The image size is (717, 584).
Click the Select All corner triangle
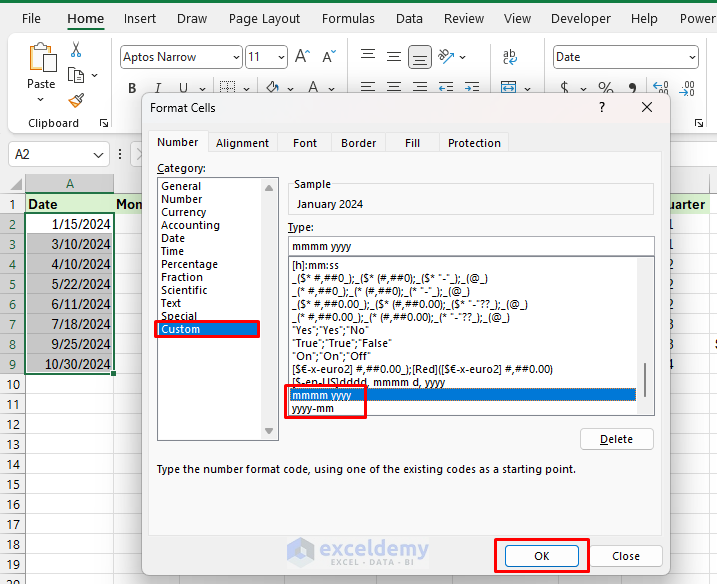tap(16, 184)
